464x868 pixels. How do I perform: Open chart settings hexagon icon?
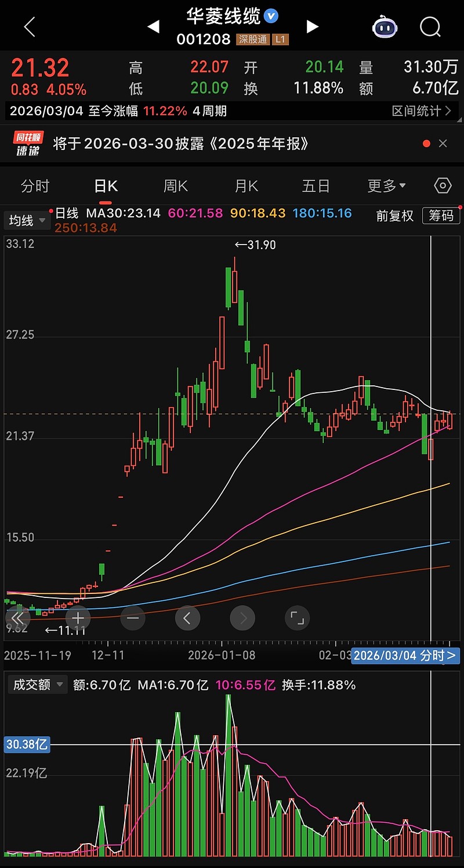443,185
